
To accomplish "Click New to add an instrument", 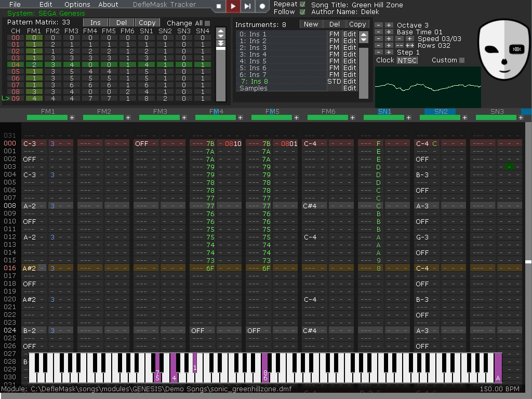I will coord(311,24).
